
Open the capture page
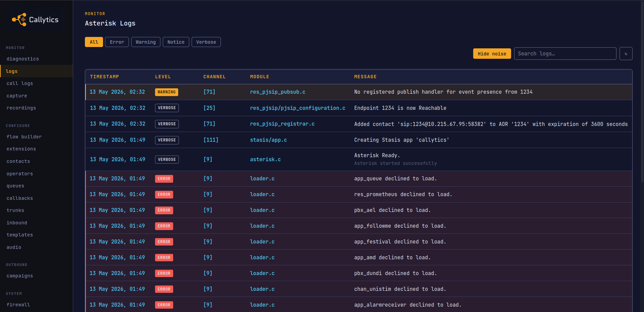point(36,96)
